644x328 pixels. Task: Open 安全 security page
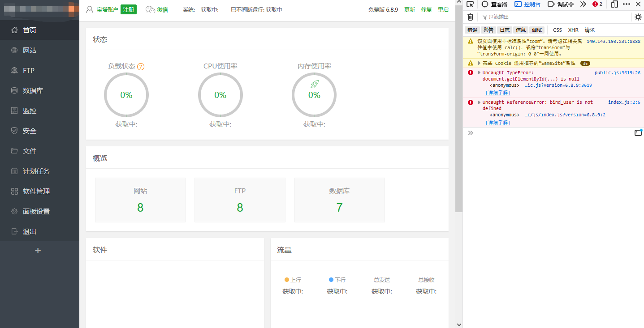click(39, 131)
